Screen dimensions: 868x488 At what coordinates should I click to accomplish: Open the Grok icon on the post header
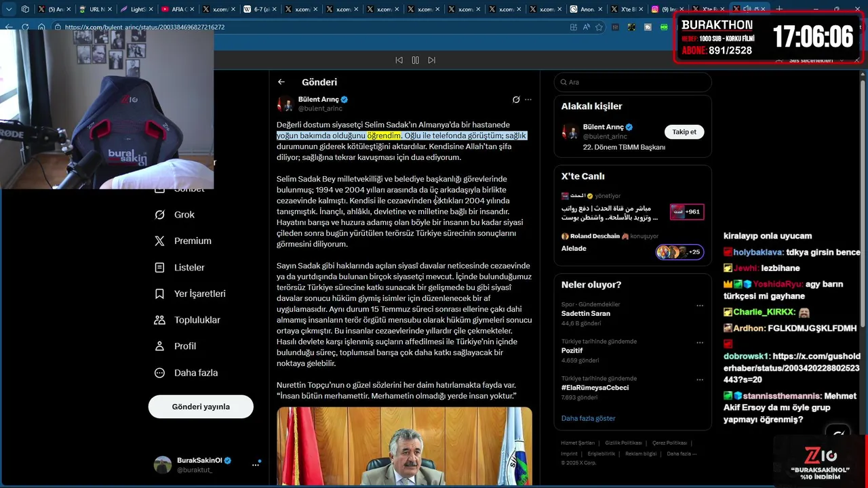[516, 100]
